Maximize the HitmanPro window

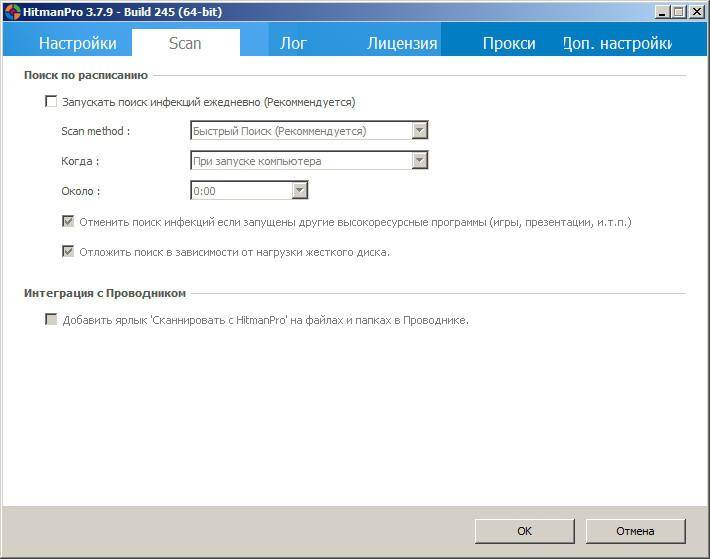click(x=679, y=12)
